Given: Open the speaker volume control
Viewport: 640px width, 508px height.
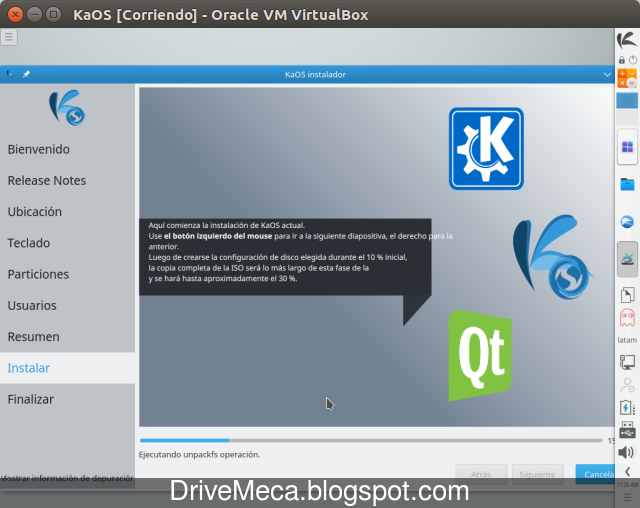Looking at the screenshot, I should coord(626,452).
